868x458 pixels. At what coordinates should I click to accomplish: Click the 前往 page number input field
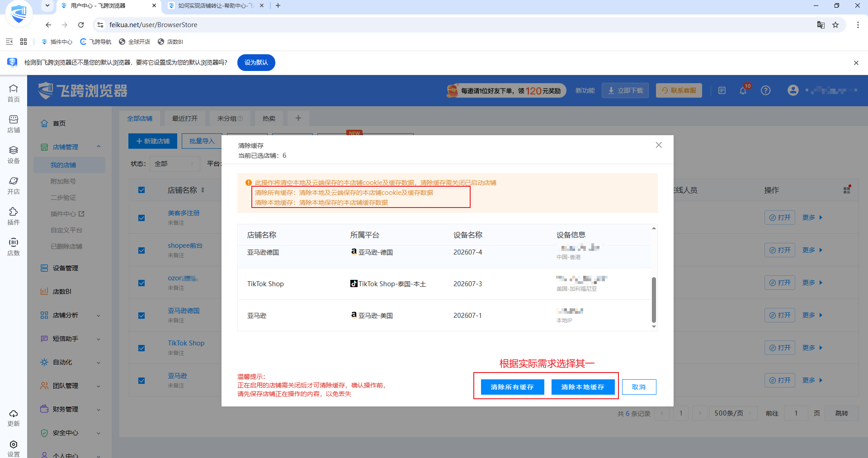[x=796, y=413]
